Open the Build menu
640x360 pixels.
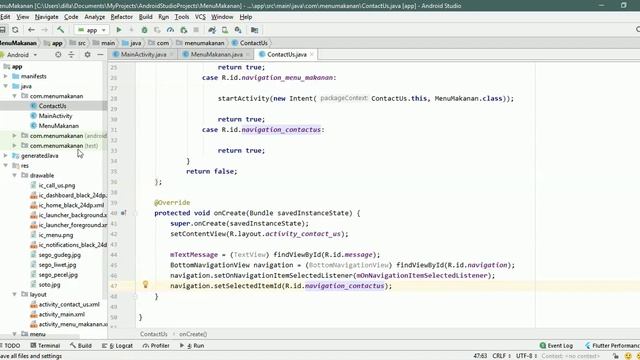pos(145,17)
